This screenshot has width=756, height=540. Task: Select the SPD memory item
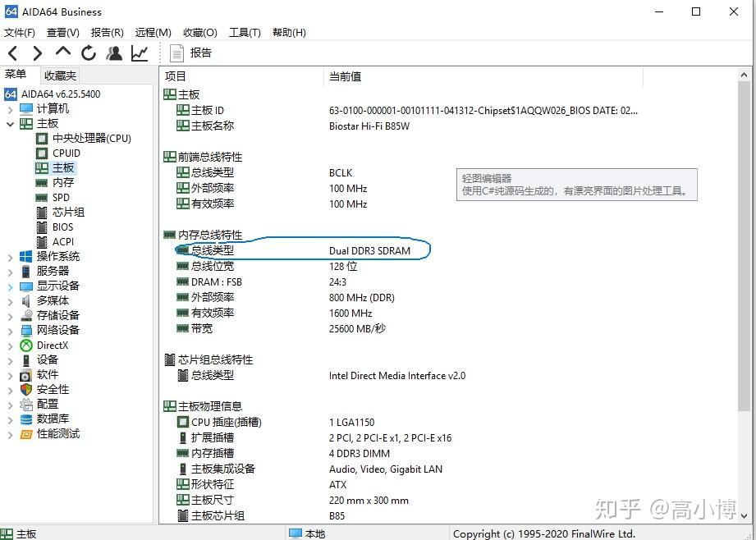pyautogui.click(x=61, y=198)
